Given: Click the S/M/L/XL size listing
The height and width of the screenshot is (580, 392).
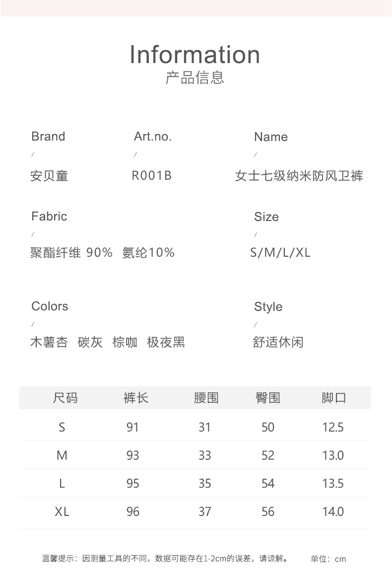Looking at the screenshot, I should 280,253.
